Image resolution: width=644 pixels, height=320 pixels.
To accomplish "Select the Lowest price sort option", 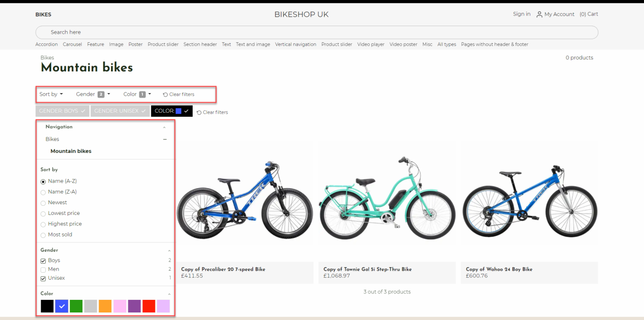I will 43,214.
